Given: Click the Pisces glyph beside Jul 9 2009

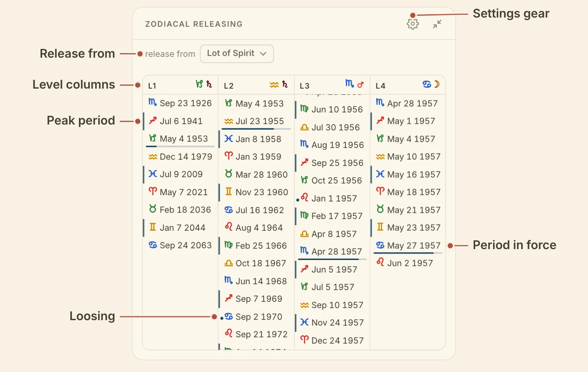Looking at the screenshot, I should [x=153, y=174].
